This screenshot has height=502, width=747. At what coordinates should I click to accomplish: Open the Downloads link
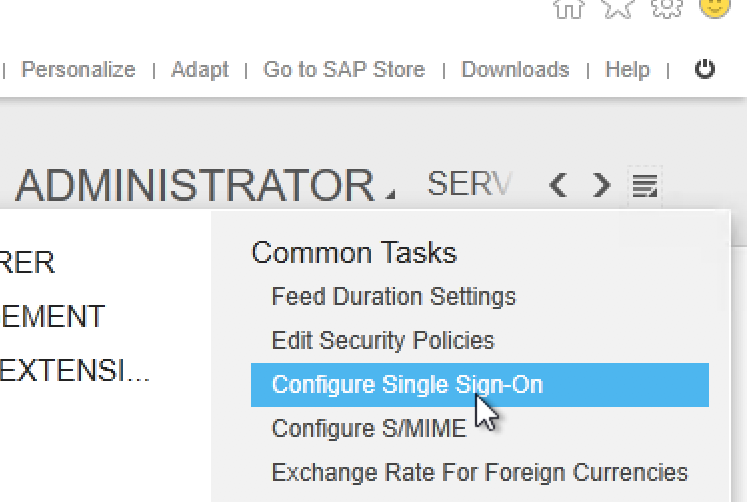[515, 70]
